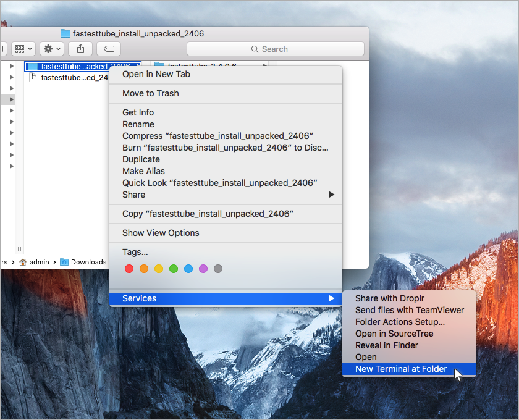
Task: Click the home icon in path bar
Action: (23, 262)
